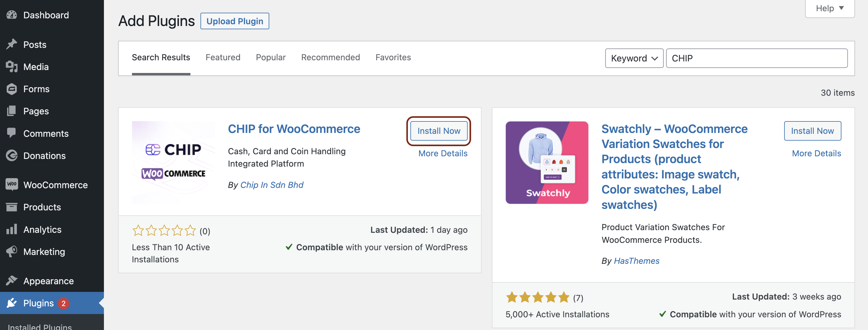
Task: Click the Donations sidebar icon
Action: tap(12, 155)
